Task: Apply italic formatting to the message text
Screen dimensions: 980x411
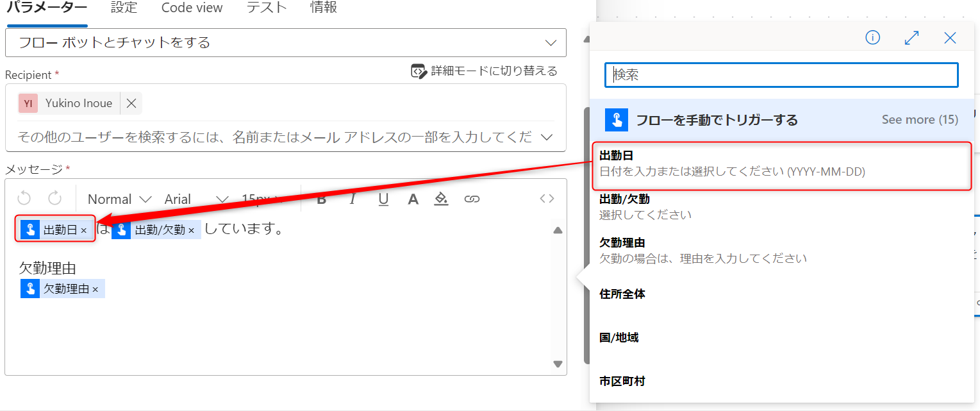Action: pyautogui.click(x=353, y=199)
